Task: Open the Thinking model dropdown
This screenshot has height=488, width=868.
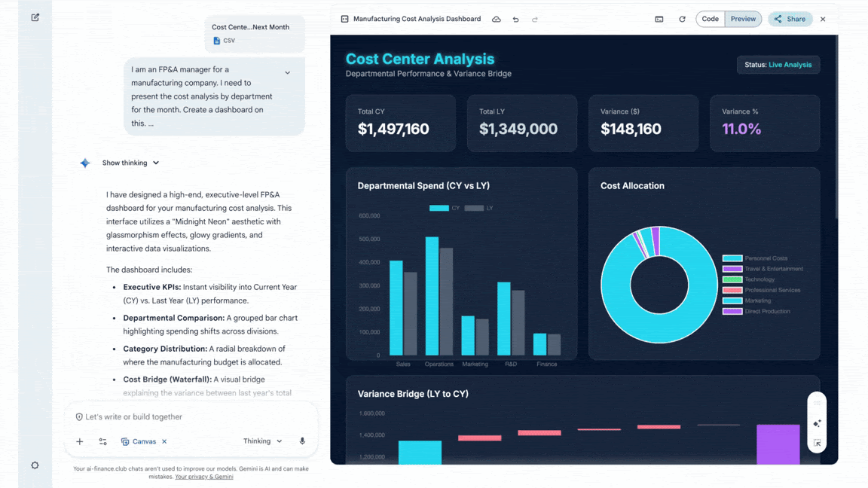Action: [x=262, y=441]
